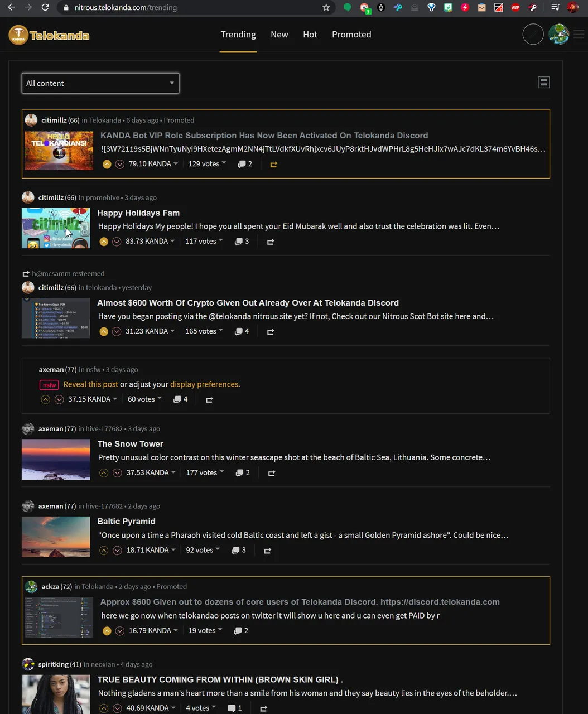The image size is (588, 714).
Task: Reblog The Snow Tower post
Action: click(x=272, y=473)
